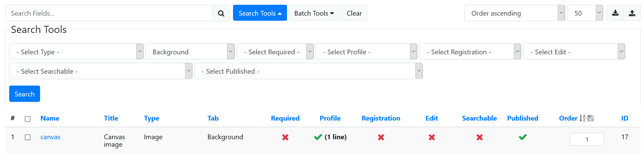The height and width of the screenshot is (163, 644).
Task: Open the Batch Tools menu
Action: [x=314, y=13]
